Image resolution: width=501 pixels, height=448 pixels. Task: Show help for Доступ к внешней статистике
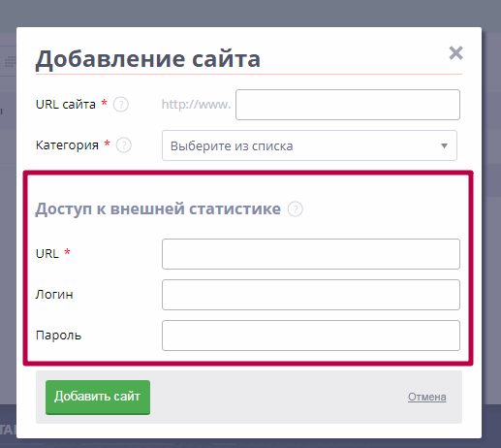point(296,208)
